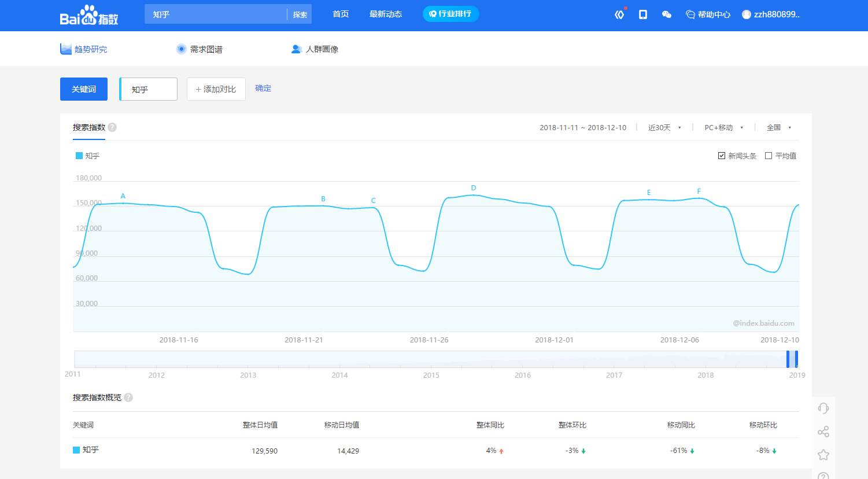Click the 探索 search button
868x479 pixels.
point(300,14)
